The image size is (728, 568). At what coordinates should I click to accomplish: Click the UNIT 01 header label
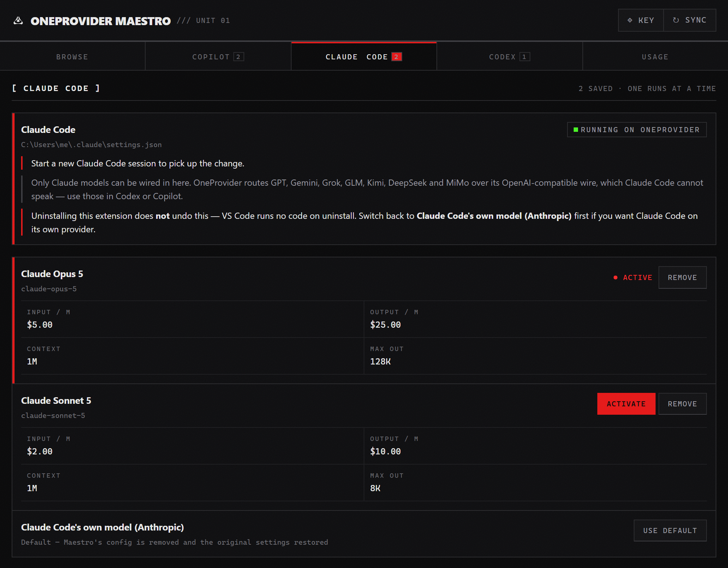[213, 21]
